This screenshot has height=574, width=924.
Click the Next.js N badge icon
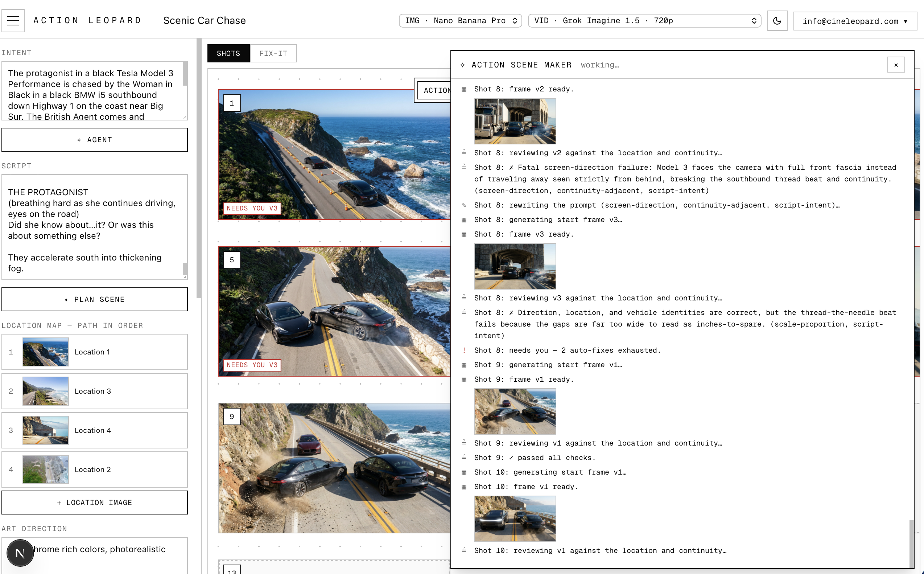click(x=20, y=553)
